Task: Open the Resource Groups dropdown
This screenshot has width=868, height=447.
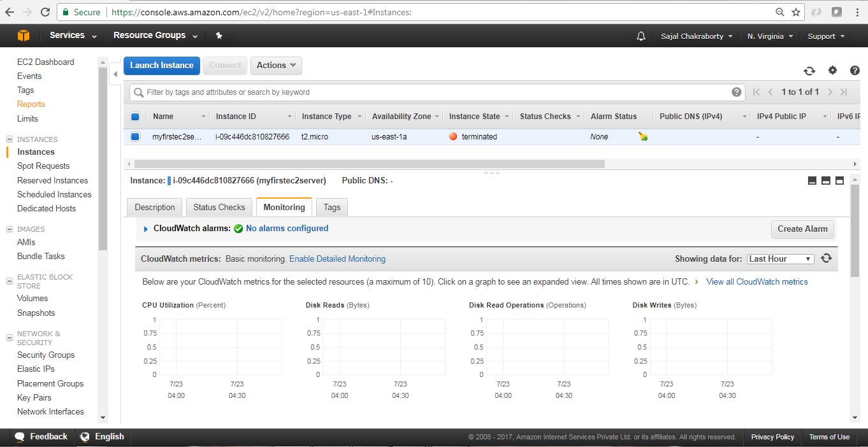Action: point(155,36)
